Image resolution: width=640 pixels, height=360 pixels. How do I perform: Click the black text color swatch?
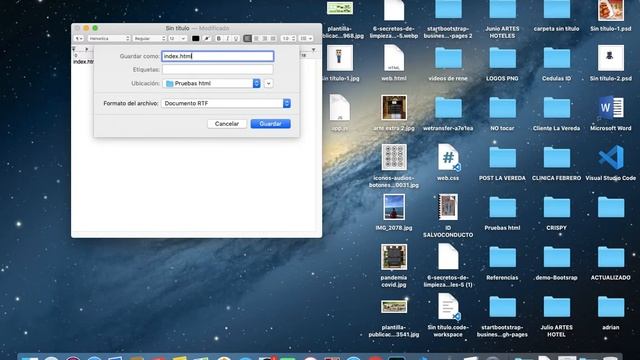tap(196, 38)
